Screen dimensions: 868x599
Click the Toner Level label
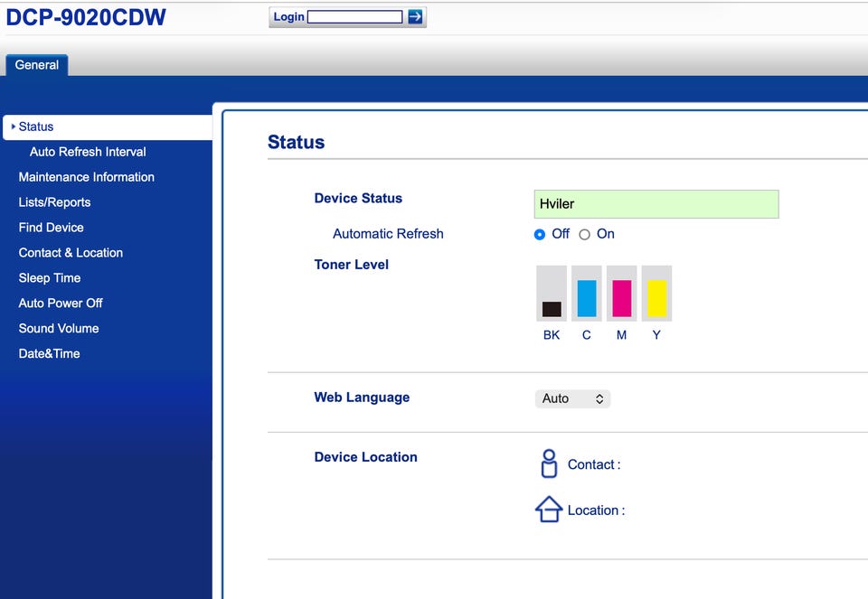click(352, 265)
